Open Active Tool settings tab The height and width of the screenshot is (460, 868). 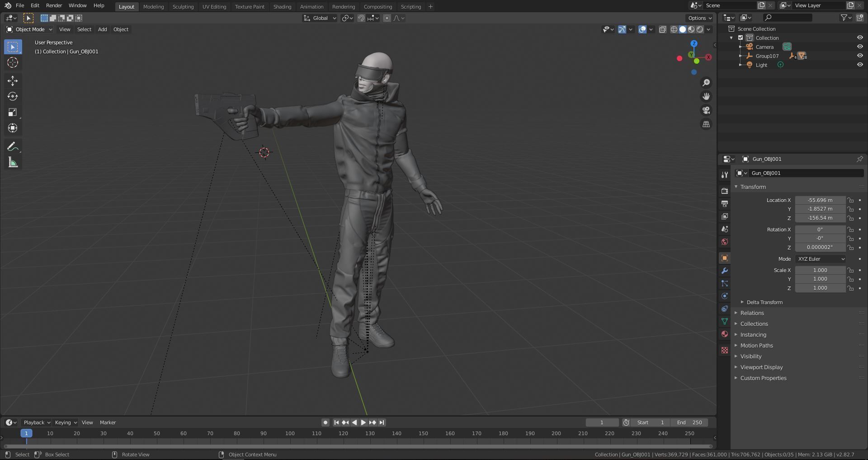[x=725, y=175]
